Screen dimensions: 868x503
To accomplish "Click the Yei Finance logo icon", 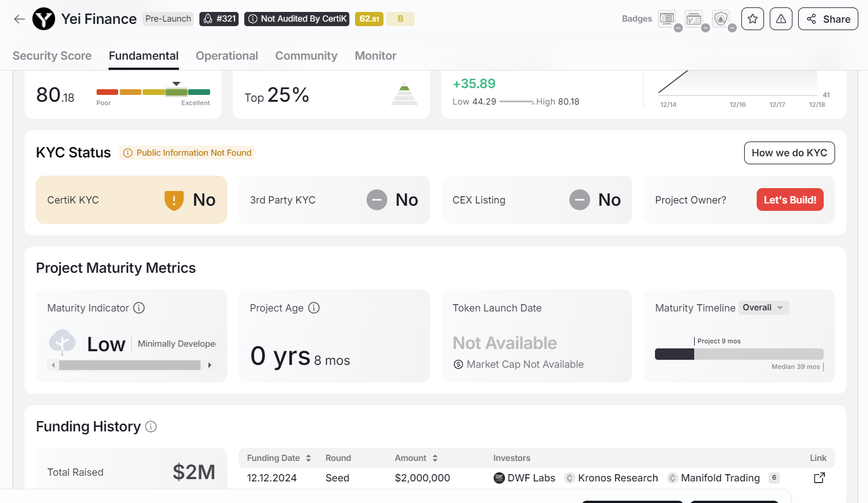I will coord(44,19).
